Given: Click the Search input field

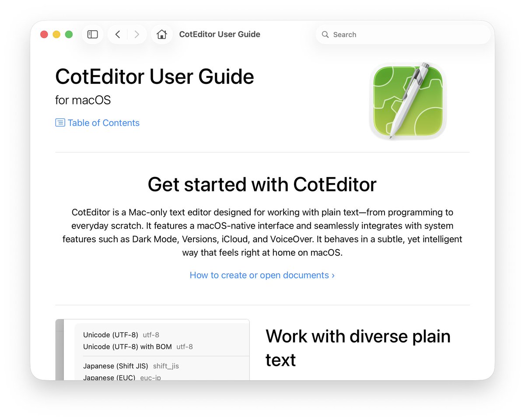Looking at the screenshot, I should click(x=403, y=35).
